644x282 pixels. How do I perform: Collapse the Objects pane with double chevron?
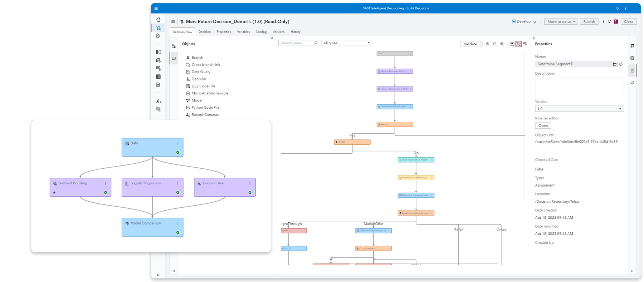tap(272, 38)
